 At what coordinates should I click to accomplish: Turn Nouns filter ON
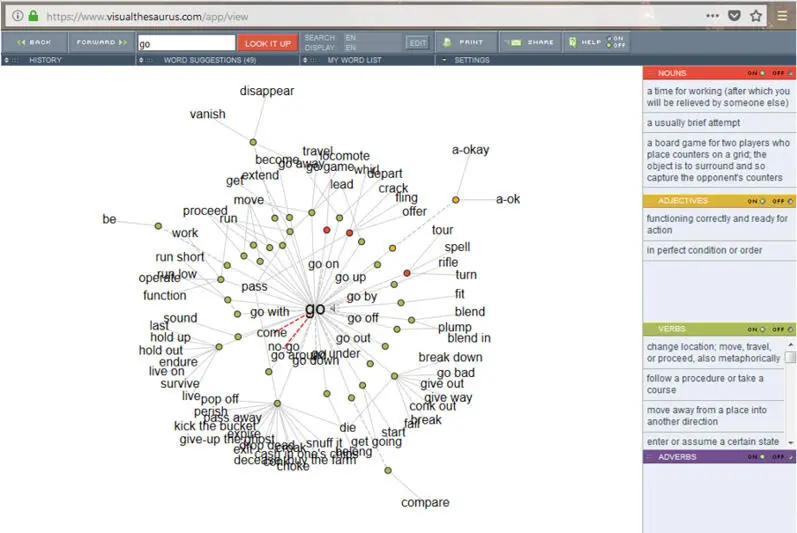click(762, 73)
